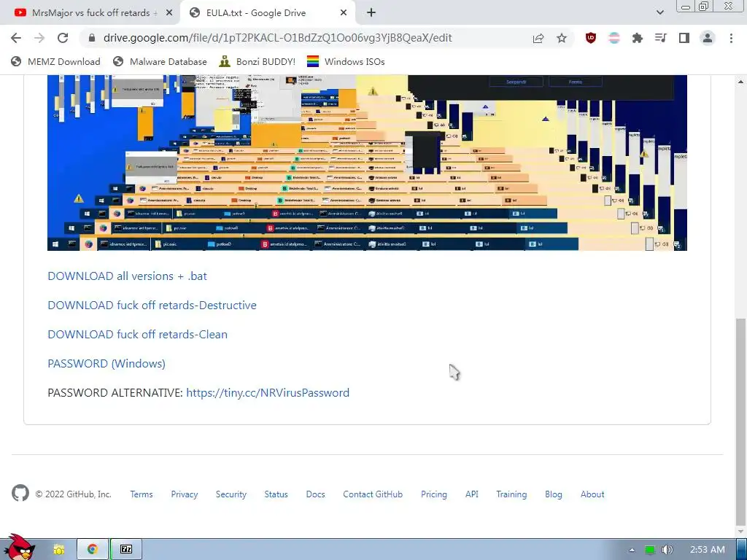
Task: Click DOWNLOAD all versions + .bat link
Action: pos(127,276)
